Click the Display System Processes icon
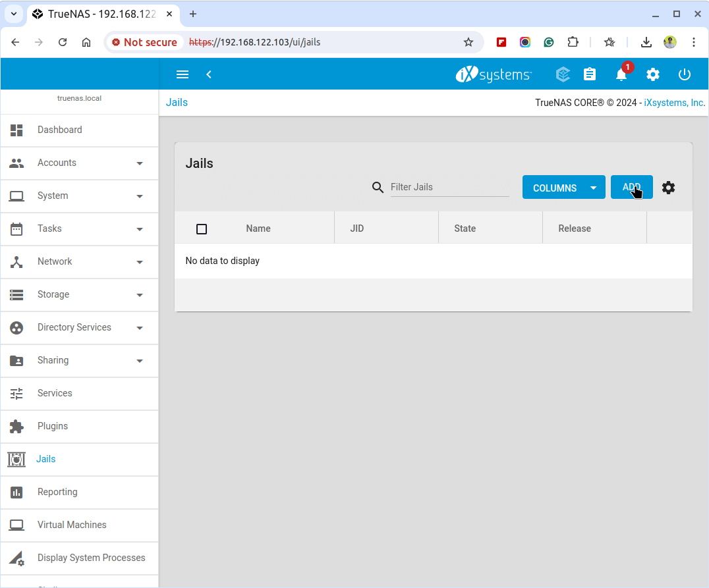This screenshot has height=588, width=709. tap(16, 558)
